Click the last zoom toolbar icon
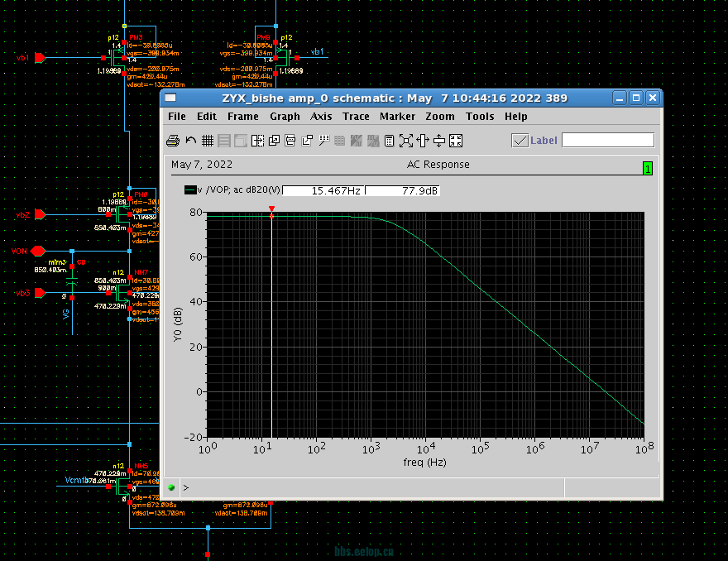This screenshot has width=728, height=561. tap(456, 141)
